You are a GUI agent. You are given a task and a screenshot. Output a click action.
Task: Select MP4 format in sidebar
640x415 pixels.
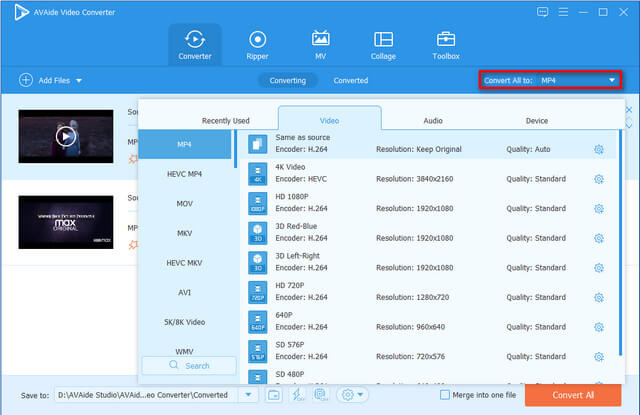pos(184,144)
